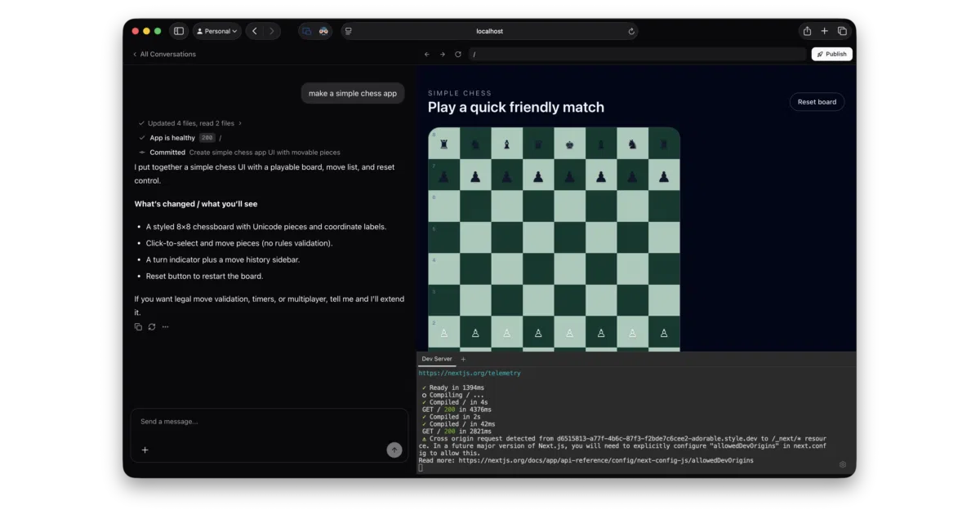Go forward using Safari's forward arrow
This screenshot has width=980, height=514.
272,31
